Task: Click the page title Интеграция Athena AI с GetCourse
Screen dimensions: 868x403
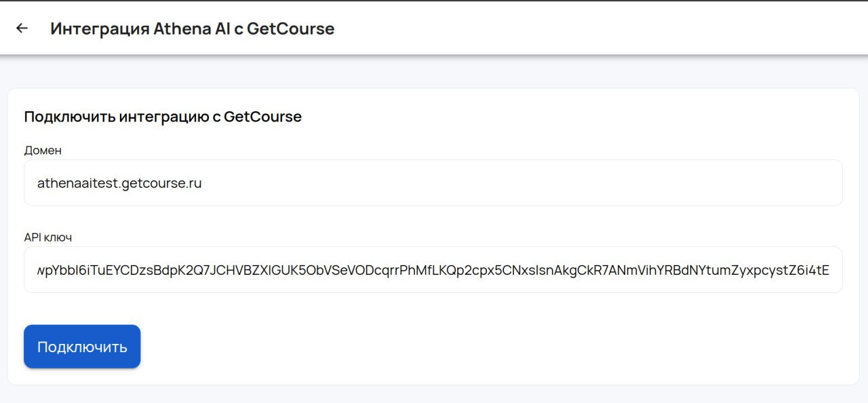Action: pos(192,29)
